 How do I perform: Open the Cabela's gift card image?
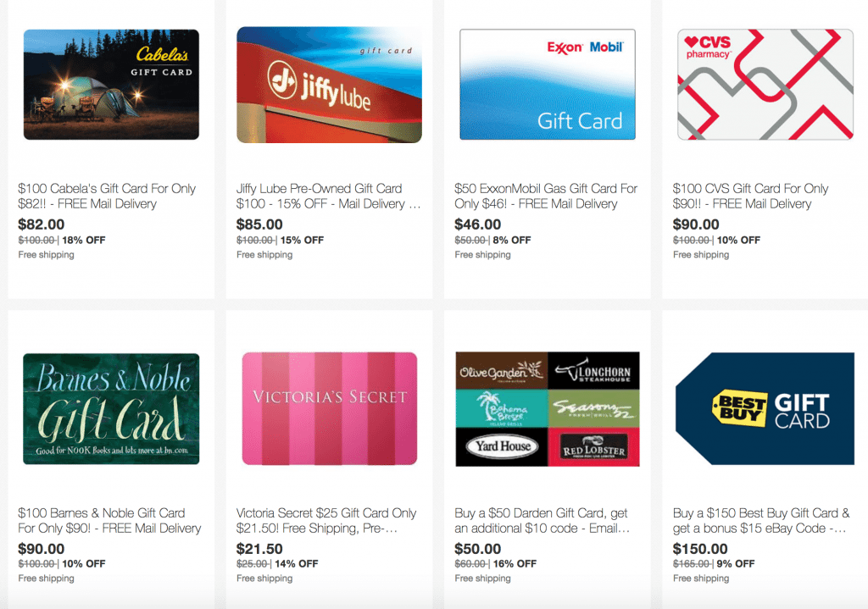[111, 85]
